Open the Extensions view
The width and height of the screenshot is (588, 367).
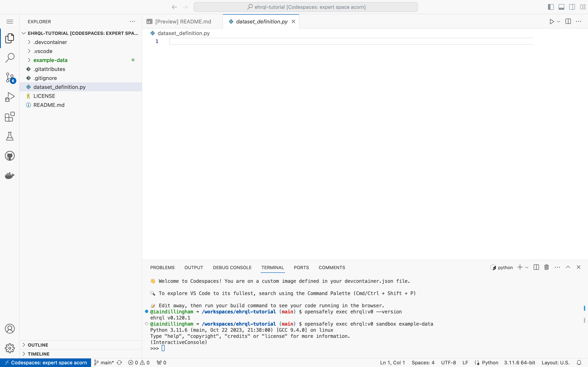(10, 117)
